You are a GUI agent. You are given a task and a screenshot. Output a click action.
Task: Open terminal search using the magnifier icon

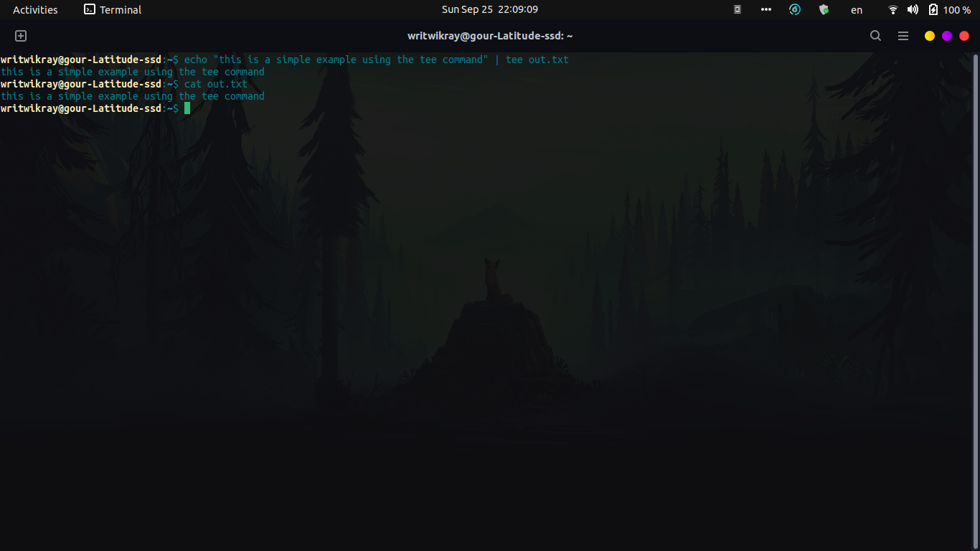point(875,35)
